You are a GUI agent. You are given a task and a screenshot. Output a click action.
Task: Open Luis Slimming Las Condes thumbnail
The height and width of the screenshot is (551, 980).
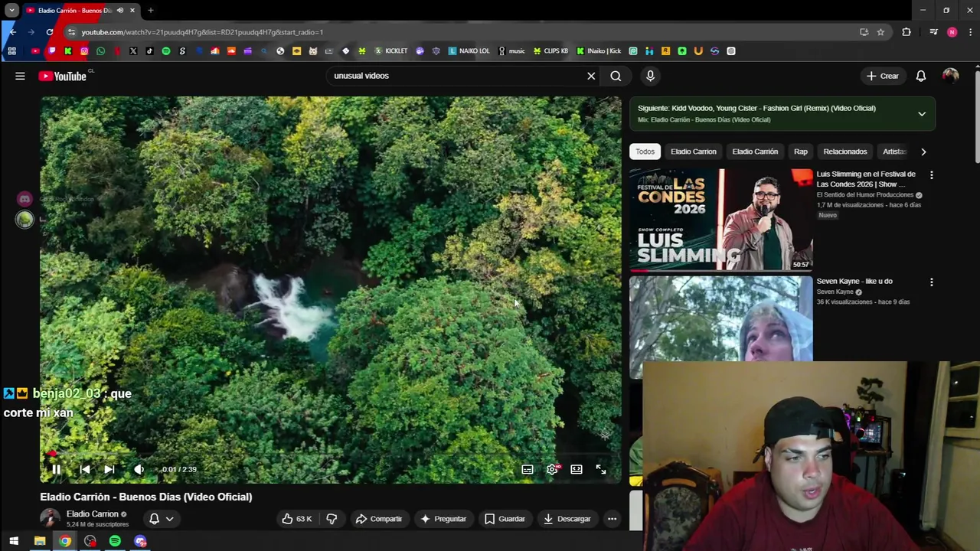(721, 220)
